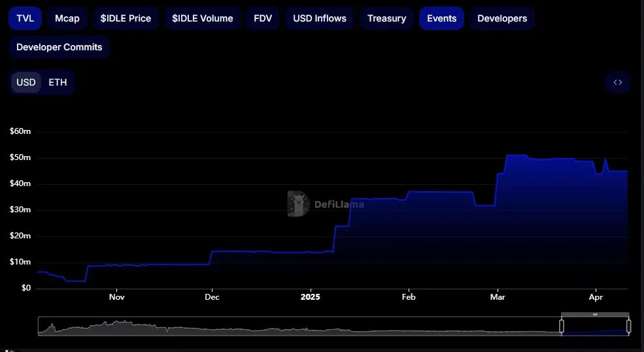The image size is (644, 352).
Task: Click the Dec x-axis label
Action: pos(212,297)
